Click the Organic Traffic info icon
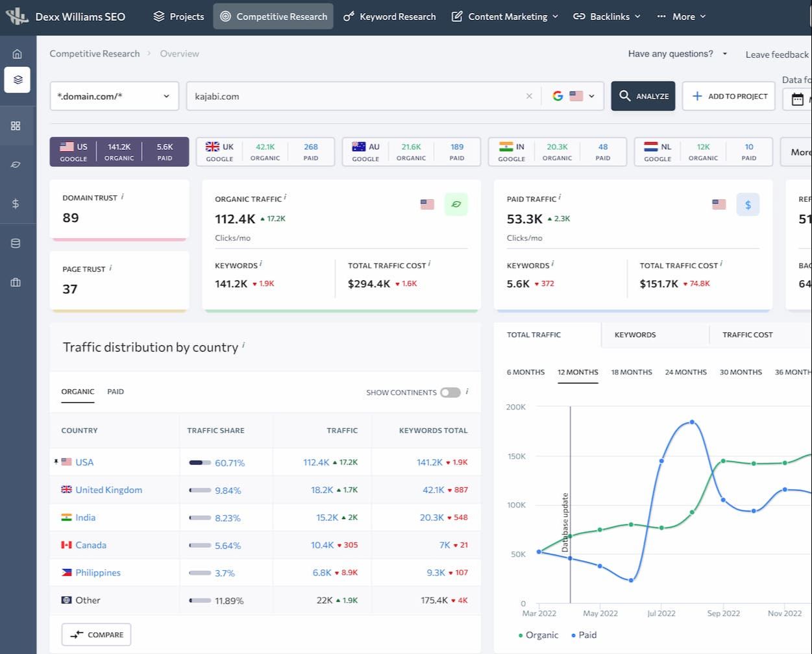This screenshot has width=812, height=654. [285, 197]
